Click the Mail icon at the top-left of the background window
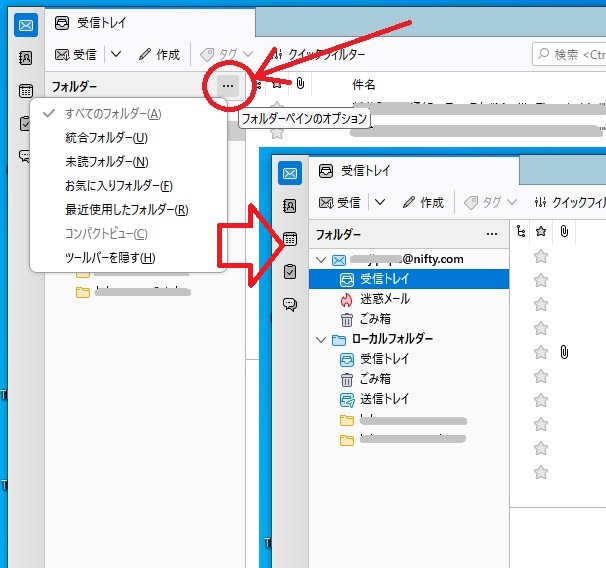Viewport: 606px width, 568px height. pyautogui.click(x=25, y=26)
